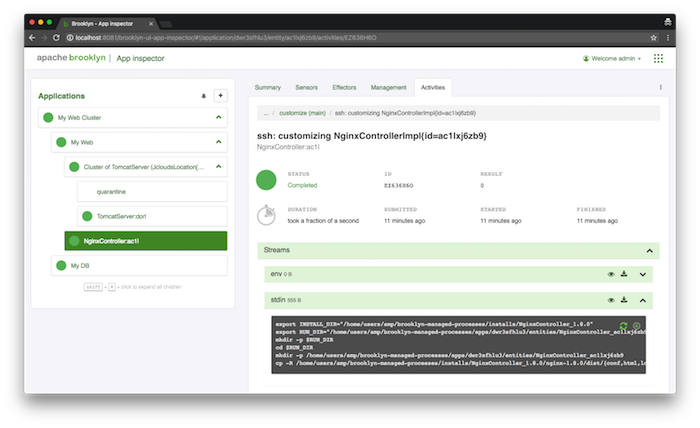This screenshot has width=700, height=428.
Task: Expand the env stream chevron
Action: click(643, 274)
